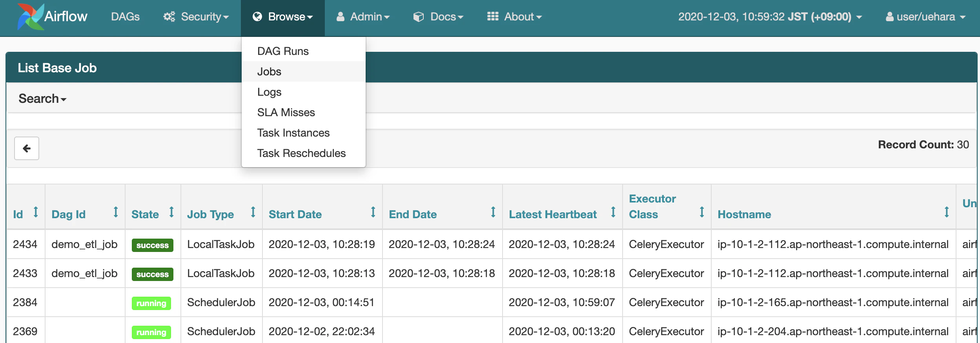This screenshot has height=343, width=980.
Task: Open the timezone clock dropdown
Action: point(770,17)
